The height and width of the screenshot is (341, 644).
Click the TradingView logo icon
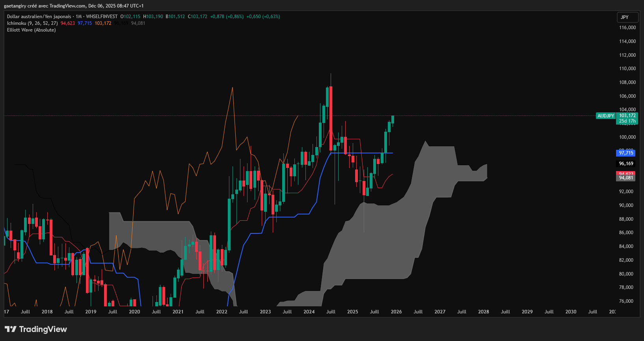click(11, 329)
